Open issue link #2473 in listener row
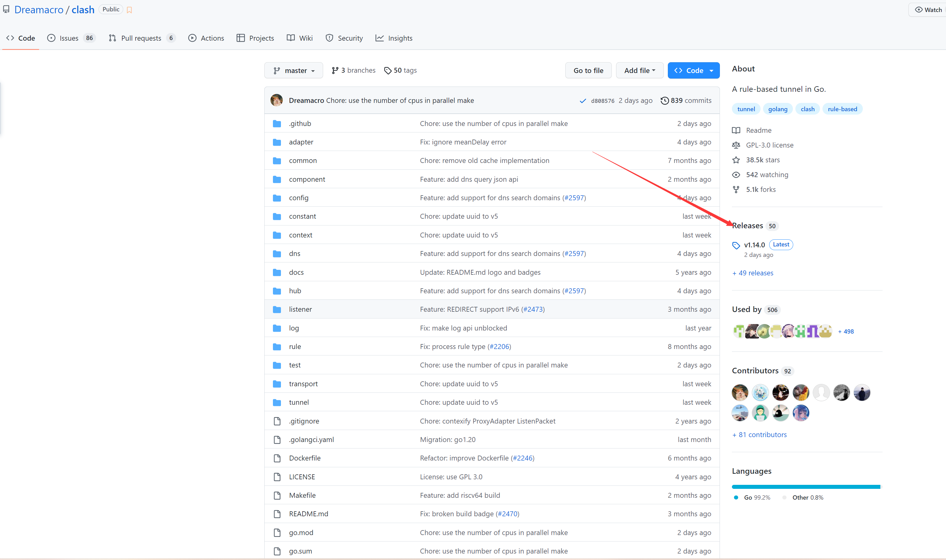The width and height of the screenshot is (946, 560). [x=533, y=310]
